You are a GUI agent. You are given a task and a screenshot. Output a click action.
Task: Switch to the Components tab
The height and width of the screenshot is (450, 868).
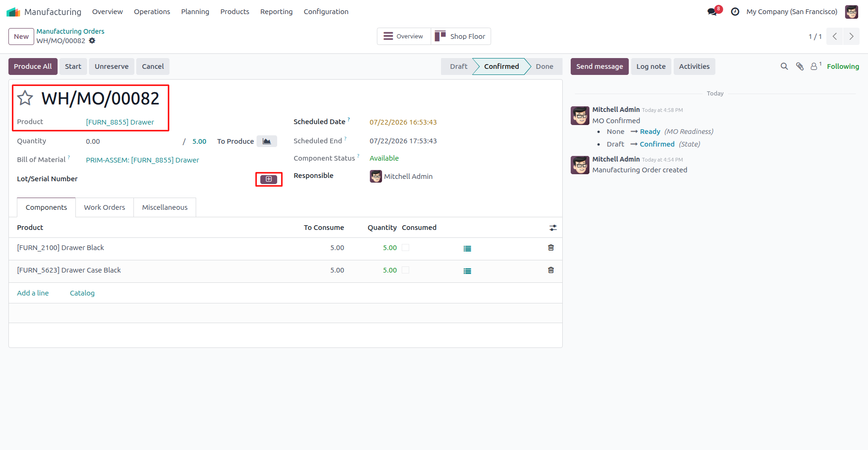pos(46,207)
